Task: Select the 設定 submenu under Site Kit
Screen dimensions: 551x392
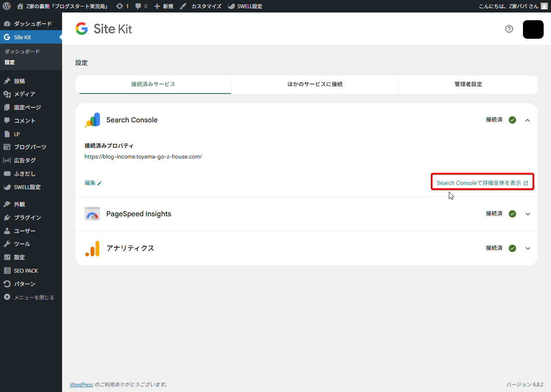Action: click(x=10, y=62)
